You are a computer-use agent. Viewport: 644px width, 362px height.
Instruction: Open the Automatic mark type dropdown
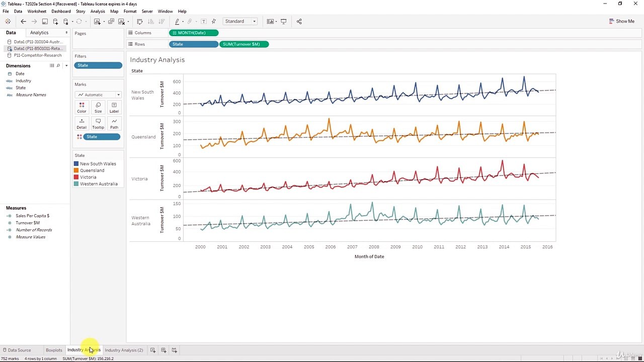(98, 95)
